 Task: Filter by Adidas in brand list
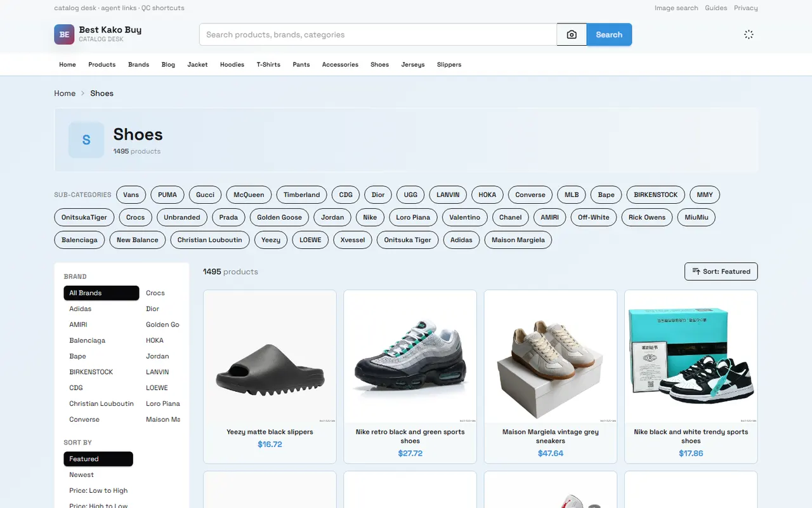click(x=81, y=309)
